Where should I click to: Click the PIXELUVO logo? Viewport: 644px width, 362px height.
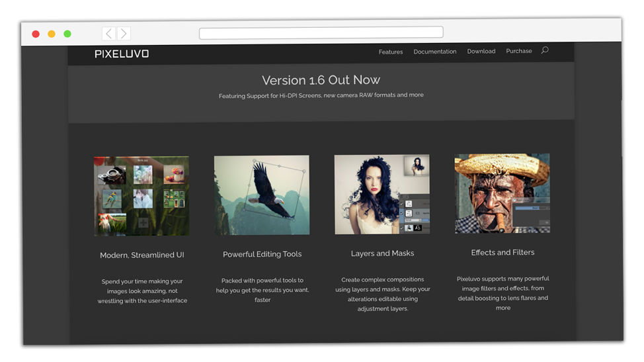click(122, 54)
